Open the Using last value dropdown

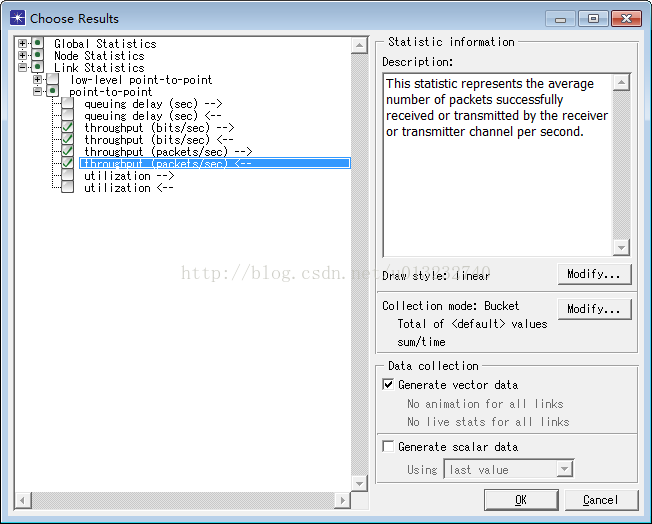click(x=564, y=469)
